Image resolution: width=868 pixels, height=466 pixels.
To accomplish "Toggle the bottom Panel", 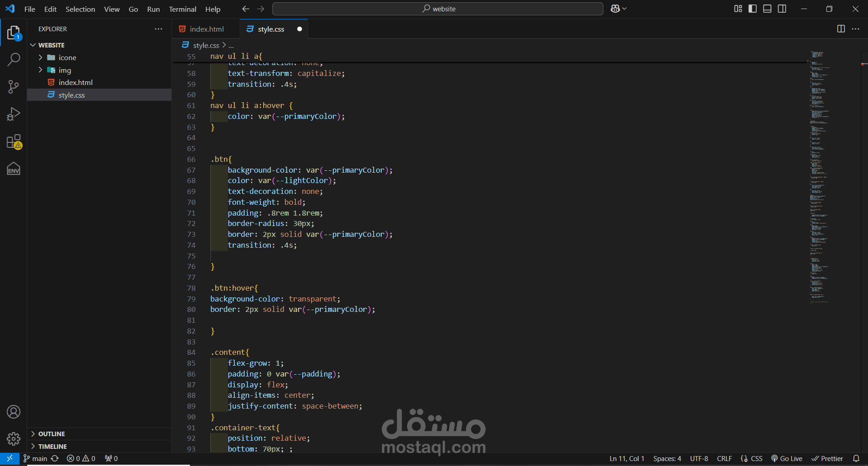I will 767,9.
